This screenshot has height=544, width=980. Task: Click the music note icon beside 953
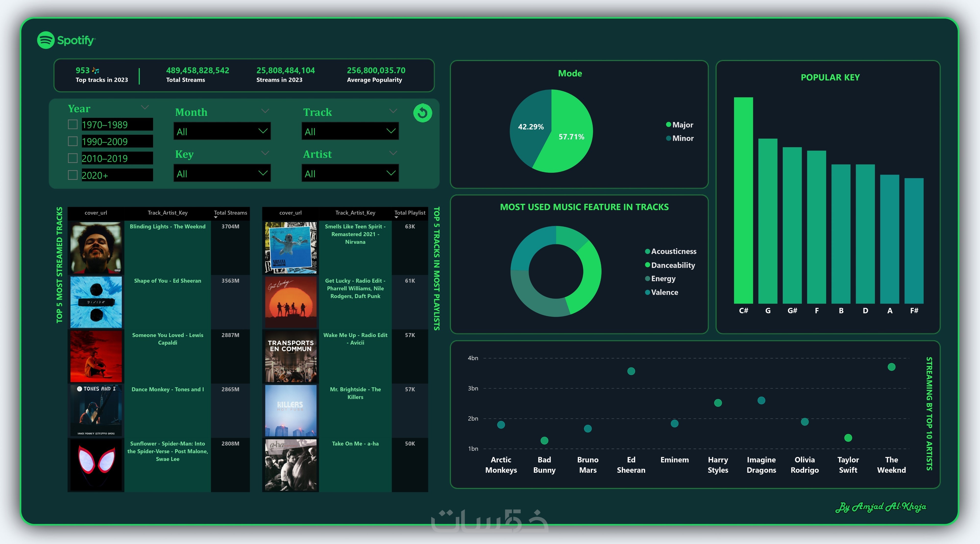[x=96, y=70]
